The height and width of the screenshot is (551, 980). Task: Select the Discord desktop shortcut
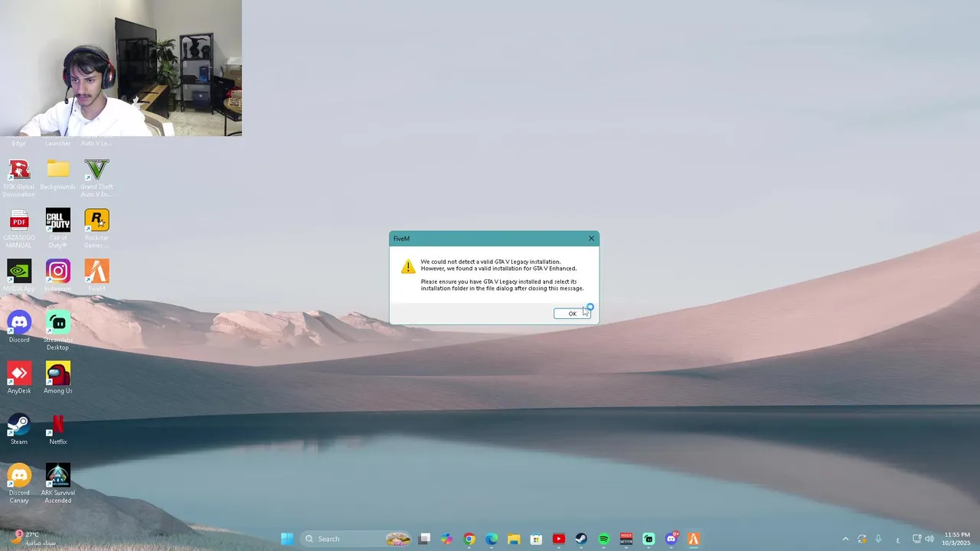pyautogui.click(x=19, y=328)
